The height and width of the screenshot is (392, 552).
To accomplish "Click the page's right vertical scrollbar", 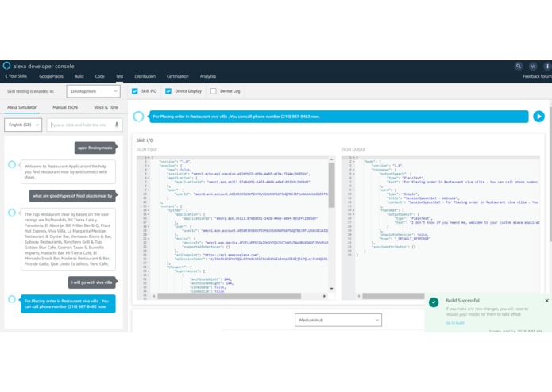I will tap(550, 172).
